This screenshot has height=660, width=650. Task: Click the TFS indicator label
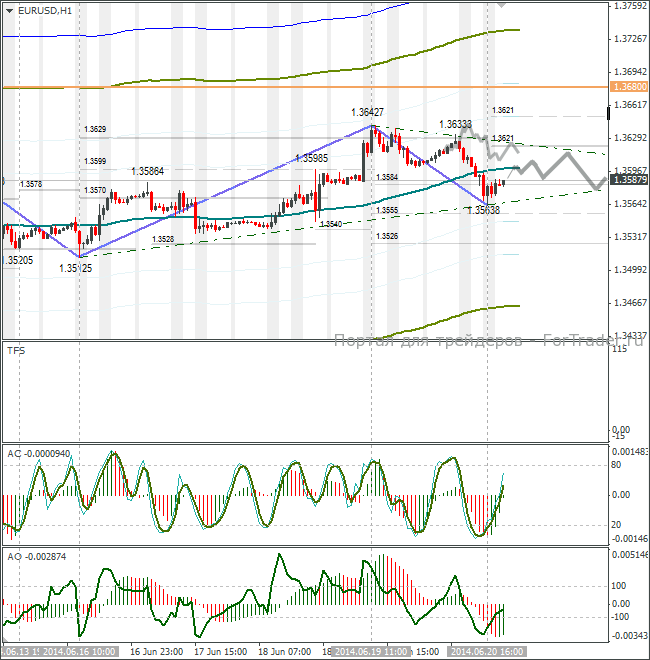(17, 351)
